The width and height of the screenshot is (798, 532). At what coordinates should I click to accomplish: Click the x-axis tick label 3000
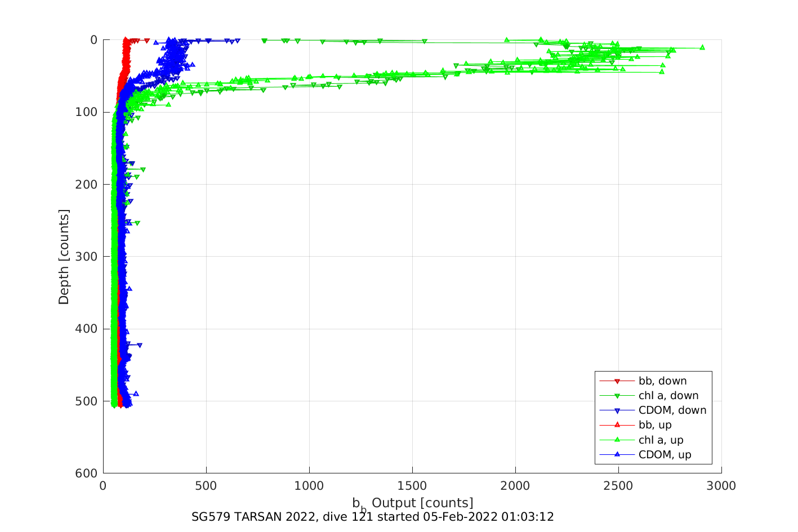tap(721, 486)
